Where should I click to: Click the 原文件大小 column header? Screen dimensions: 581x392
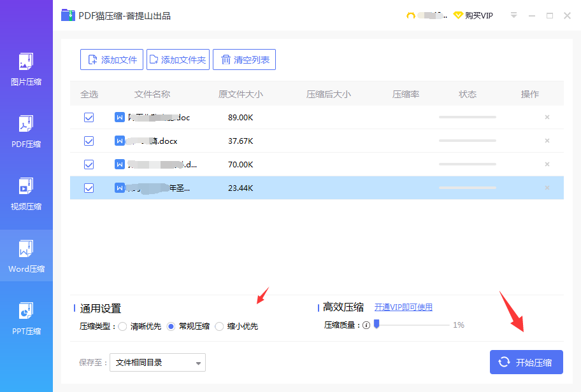point(240,94)
